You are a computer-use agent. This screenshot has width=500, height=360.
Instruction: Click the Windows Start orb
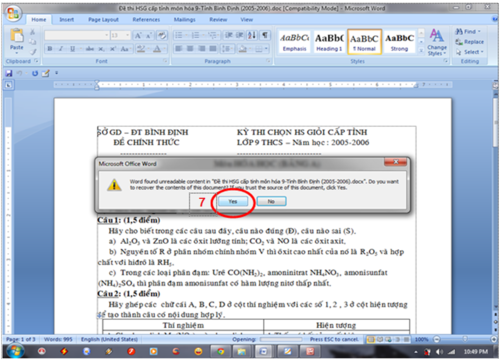(x=15, y=351)
